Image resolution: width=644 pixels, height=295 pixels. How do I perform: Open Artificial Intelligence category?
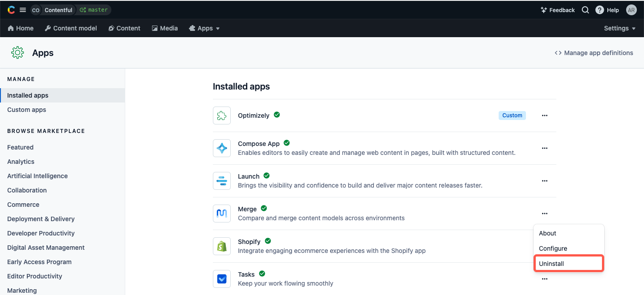pyautogui.click(x=38, y=176)
